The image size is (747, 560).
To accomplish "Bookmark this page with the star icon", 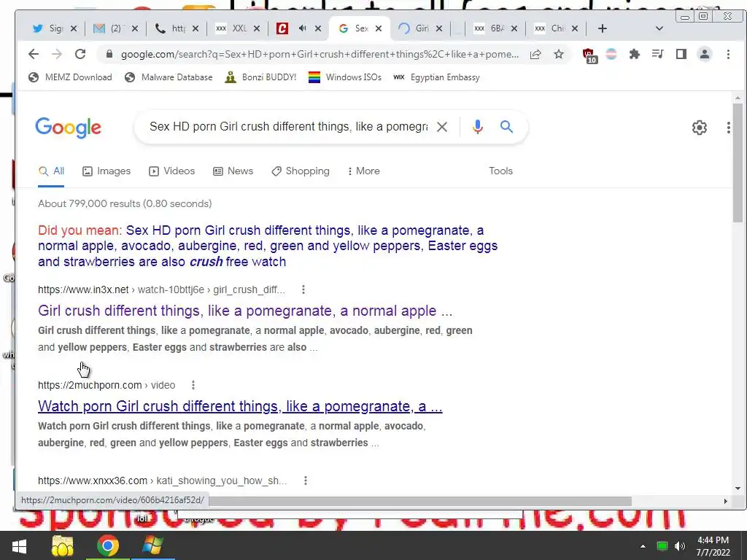I will (x=559, y=54).
